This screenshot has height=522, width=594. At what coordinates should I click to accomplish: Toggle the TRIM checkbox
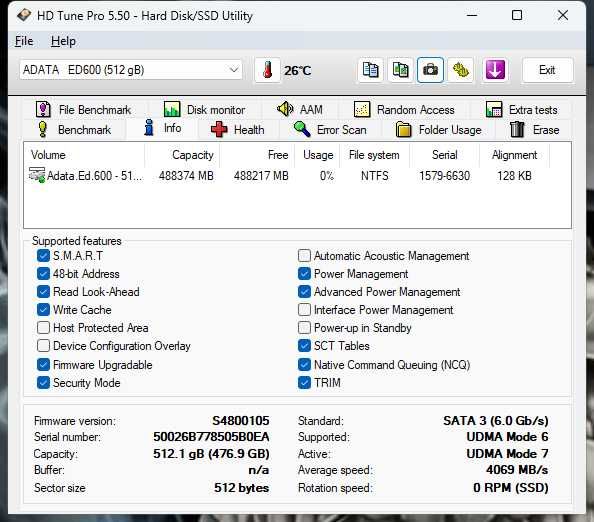tap(304, 383)
